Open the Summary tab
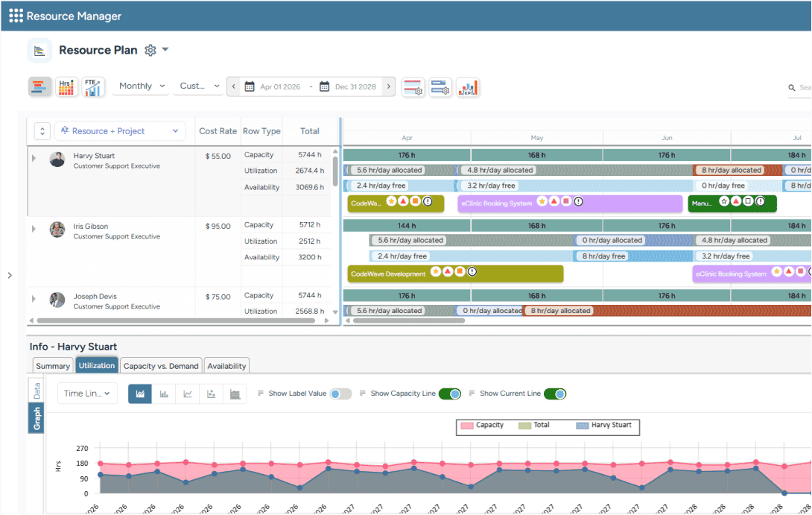 click(52, 366)
